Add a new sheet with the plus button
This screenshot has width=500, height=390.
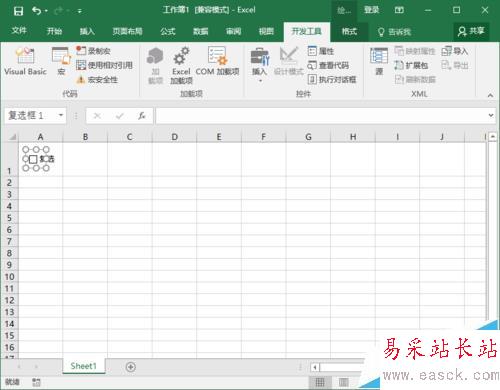click(130, 367)
